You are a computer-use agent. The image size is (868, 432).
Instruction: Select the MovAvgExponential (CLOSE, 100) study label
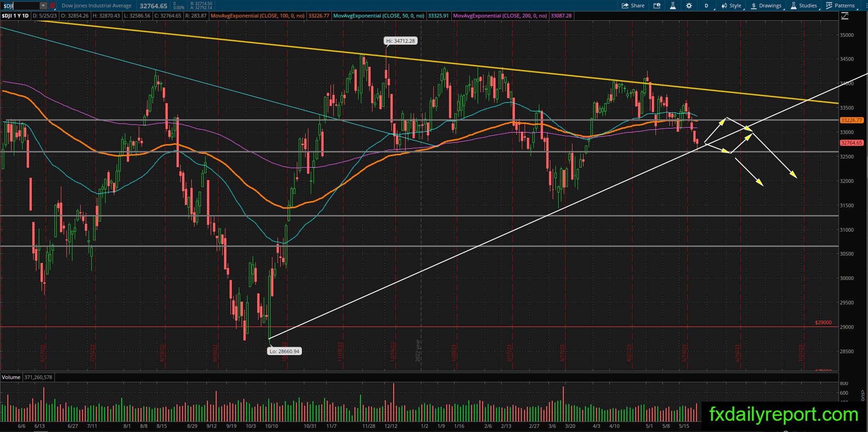(x=257, y=16)
